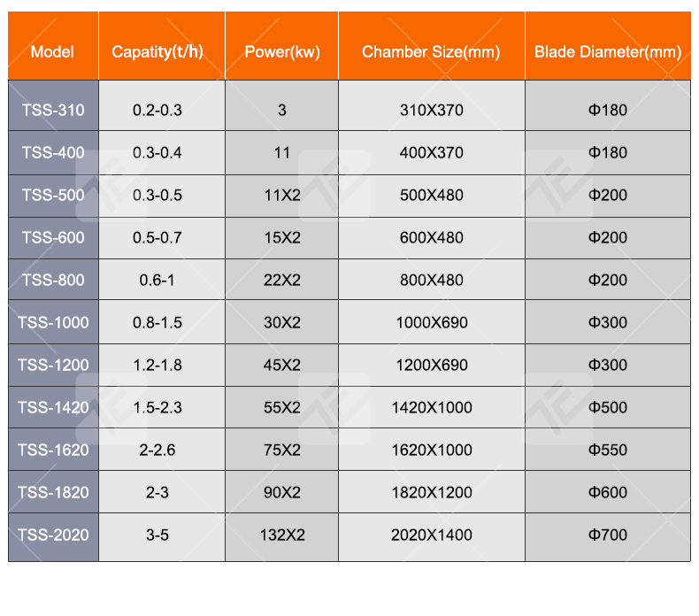This screenshot has height=616, width=699.
Task: Click the TSS-310 model cell
Action: (53, 111)
